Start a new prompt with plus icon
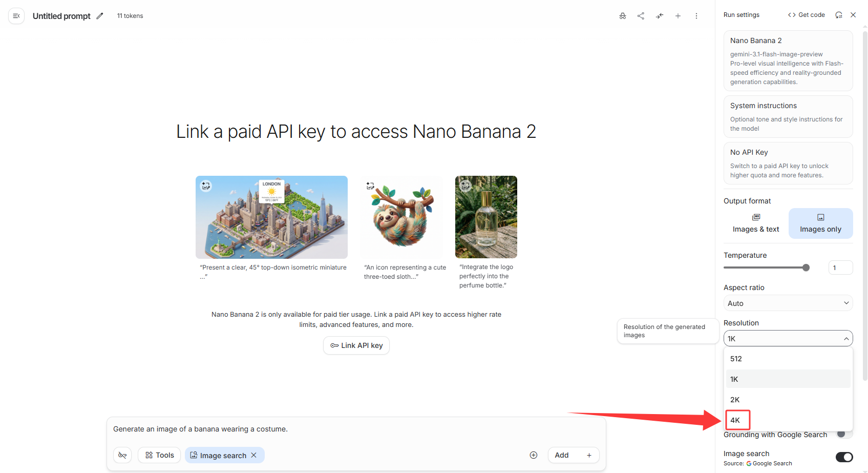This screenshot has width=868, height=473. tap(678, 16)
